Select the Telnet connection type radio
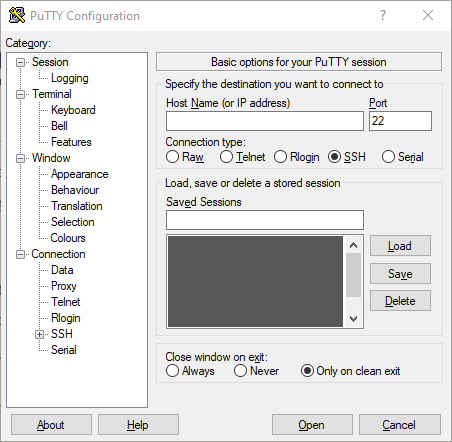The width and height of the screenshot is (452, 442). [x=226, y=157]
